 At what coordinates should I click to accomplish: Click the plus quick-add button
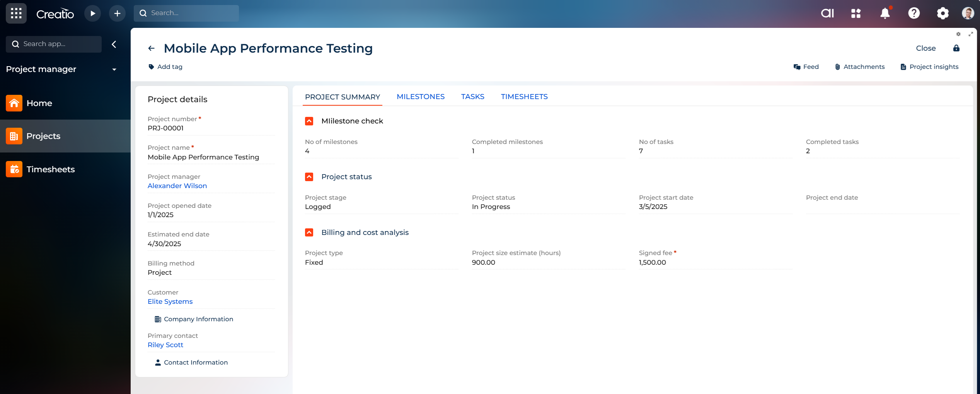(117, 14)
